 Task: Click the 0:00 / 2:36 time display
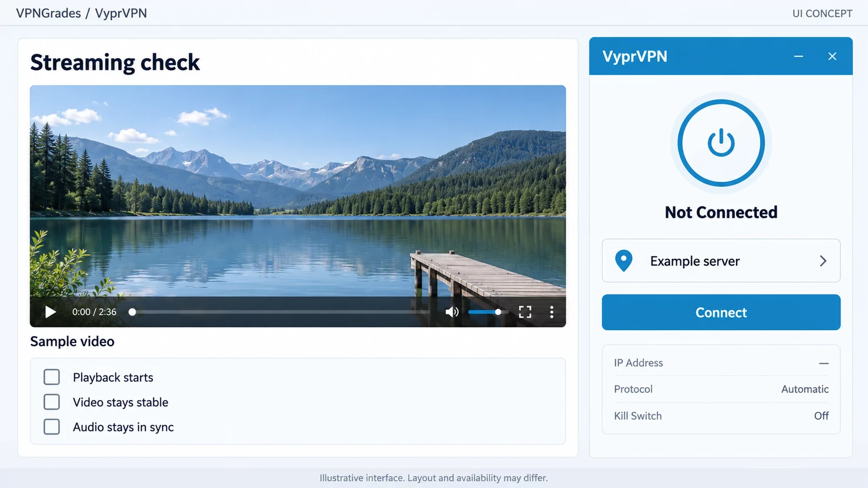click(x=94, y=312)
